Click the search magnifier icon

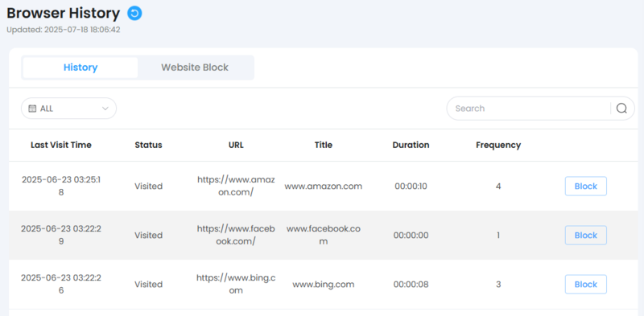tap(621, 109)
